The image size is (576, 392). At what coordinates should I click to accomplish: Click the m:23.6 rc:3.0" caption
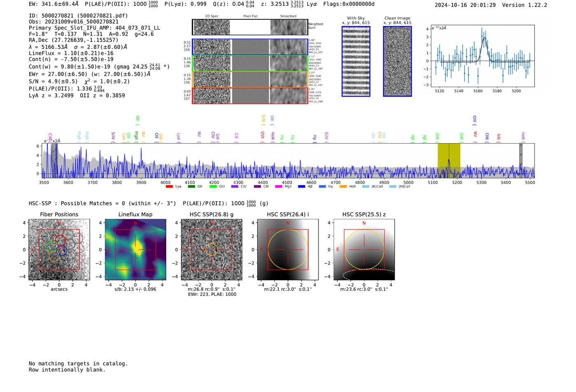[364, 289]
